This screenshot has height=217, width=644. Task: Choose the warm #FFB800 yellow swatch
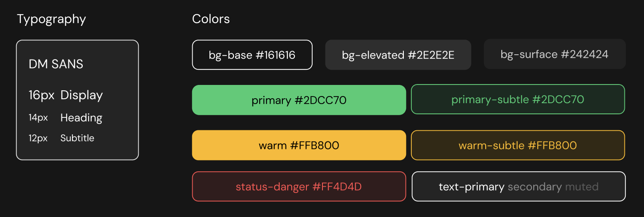(299, 145)
